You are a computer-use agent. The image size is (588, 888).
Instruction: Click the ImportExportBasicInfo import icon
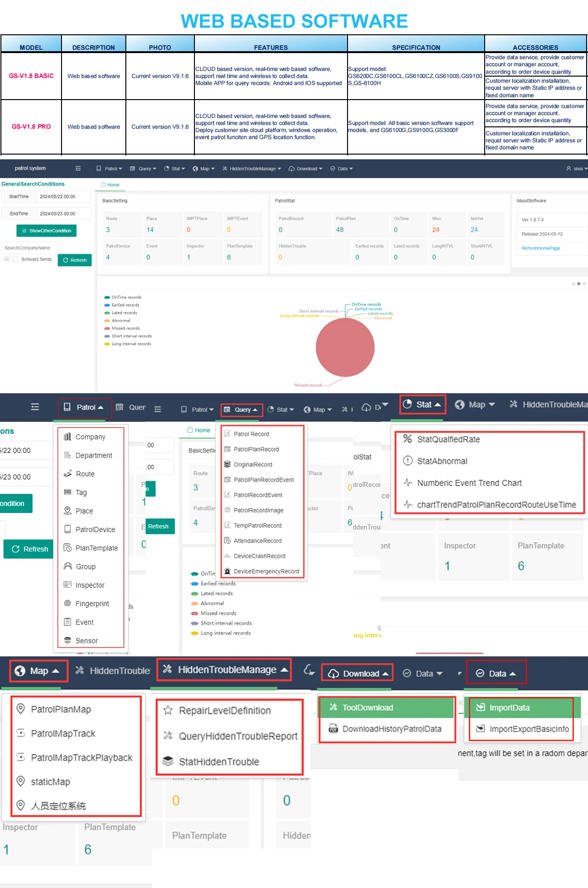(x=480, y=729)
